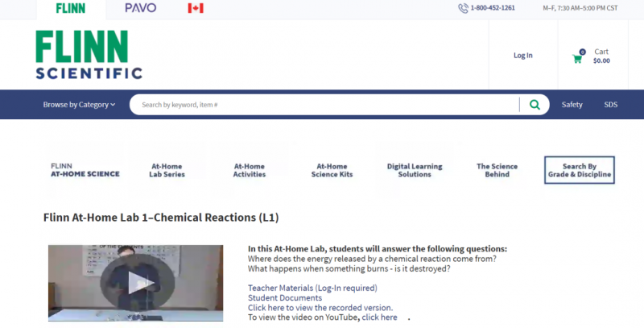This screenshot has height=328, width=644.
Task: Select the FLINN tab in top bar
Action: click(71, 8)
